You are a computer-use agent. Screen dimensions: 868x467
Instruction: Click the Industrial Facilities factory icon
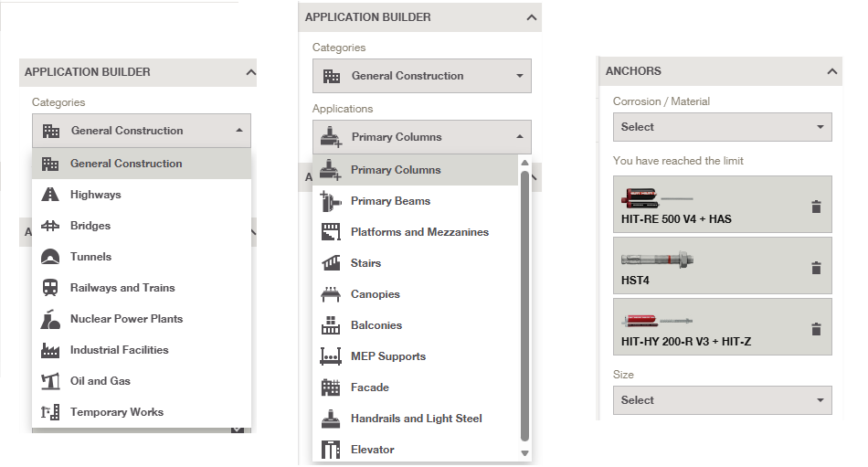pos(50,349)
